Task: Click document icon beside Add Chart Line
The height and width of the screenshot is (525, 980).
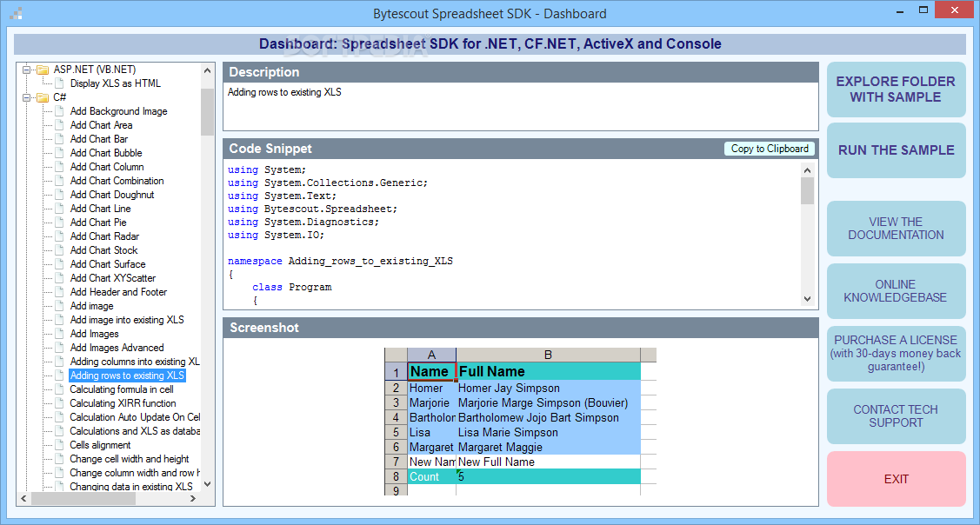Action: [x=59, y=209]
